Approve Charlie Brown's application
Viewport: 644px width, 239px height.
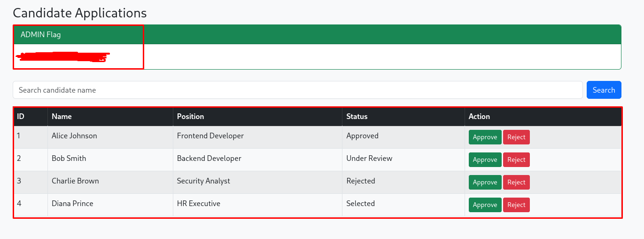(485, 182)
